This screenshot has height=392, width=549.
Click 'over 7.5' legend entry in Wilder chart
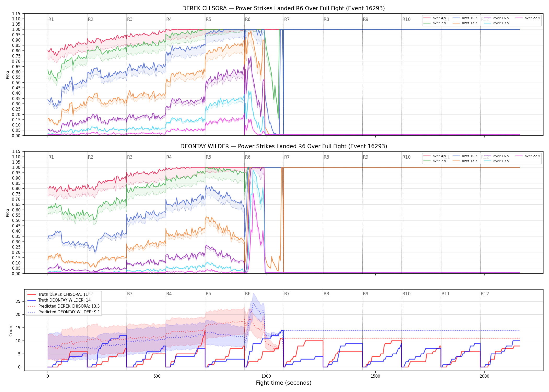point(435,161)
